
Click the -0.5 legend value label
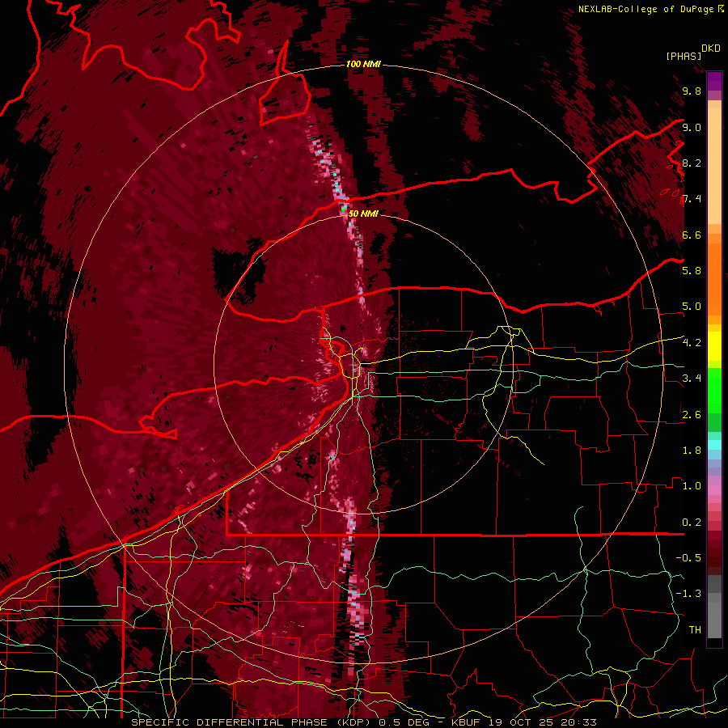[x=688, y=557]
